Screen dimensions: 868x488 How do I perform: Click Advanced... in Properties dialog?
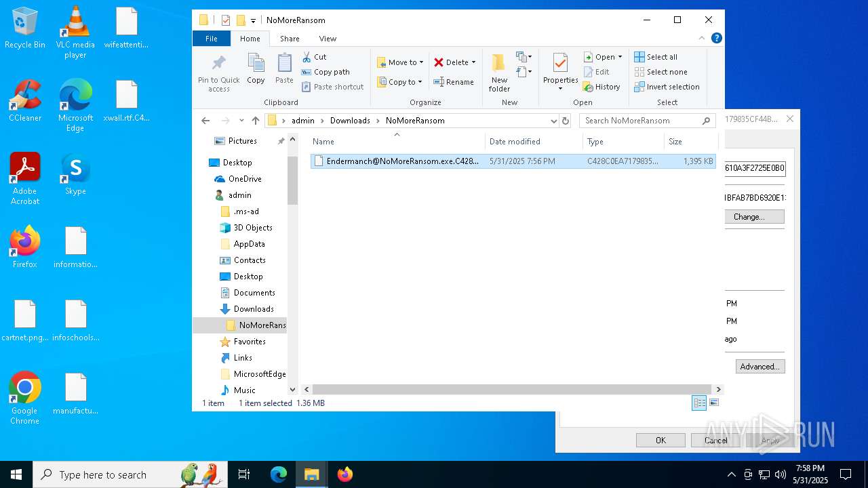click(760, 367)
